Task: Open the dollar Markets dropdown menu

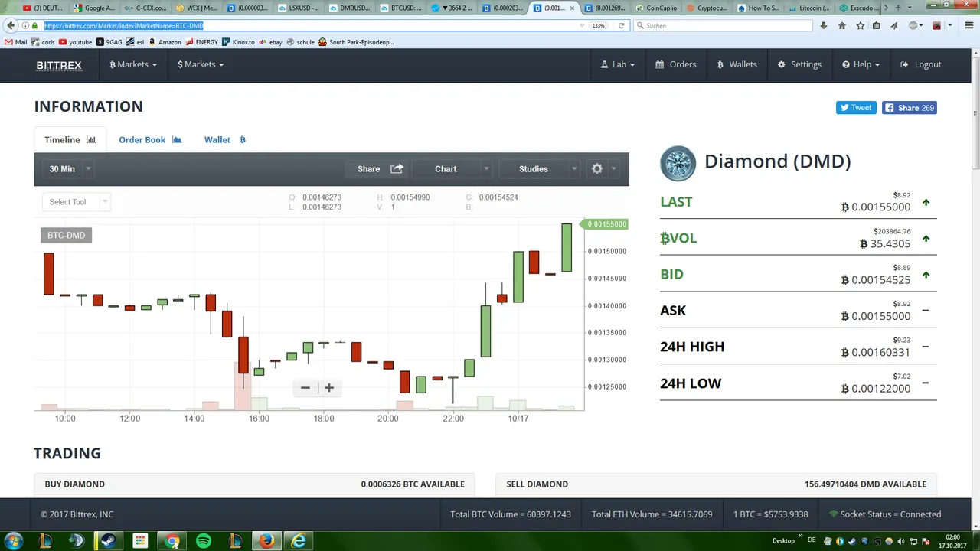Action: tap(201, 64)
